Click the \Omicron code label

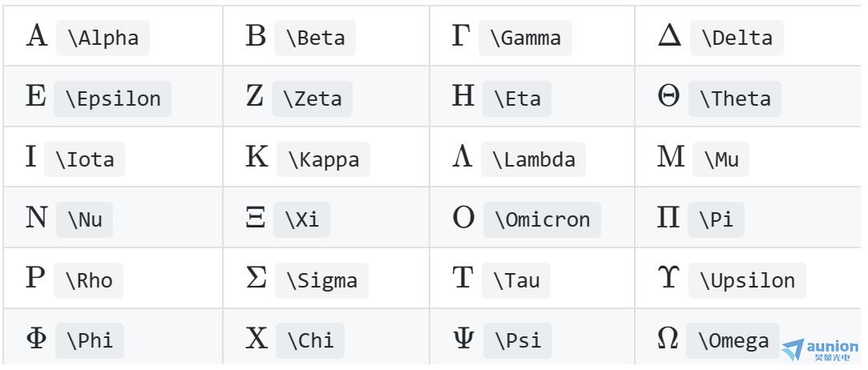542,219
